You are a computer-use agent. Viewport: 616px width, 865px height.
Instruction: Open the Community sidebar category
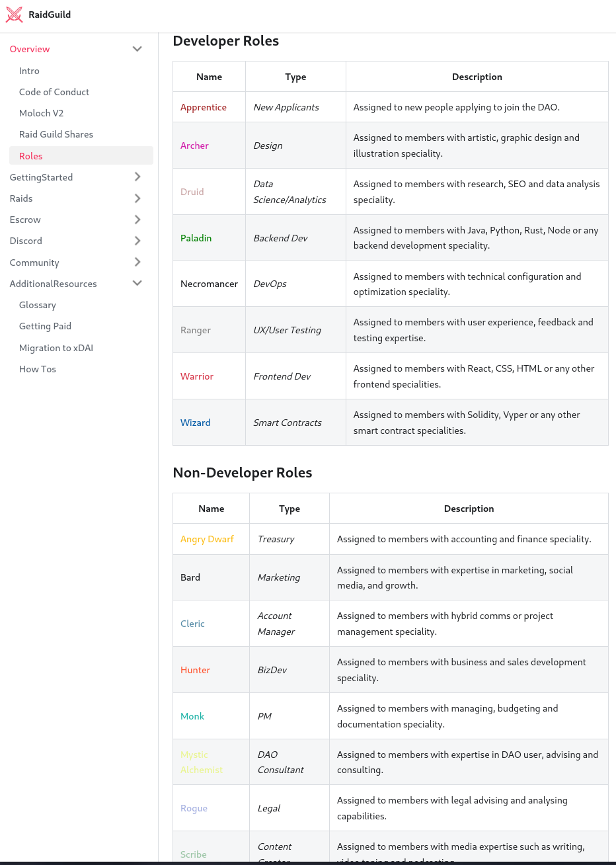34,263
